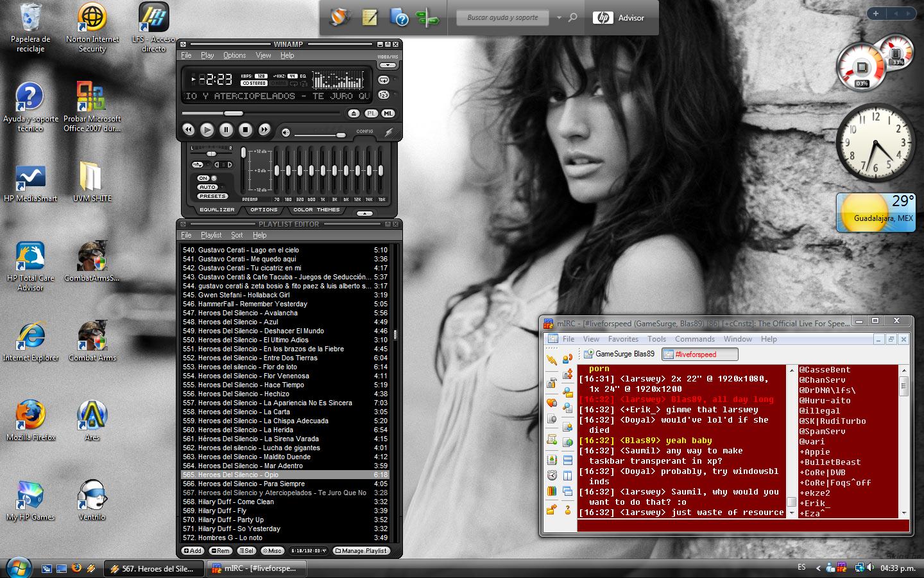Toggle repeat mode in Winamp
This screenshot has width=924, height=578.
(384, 80)
